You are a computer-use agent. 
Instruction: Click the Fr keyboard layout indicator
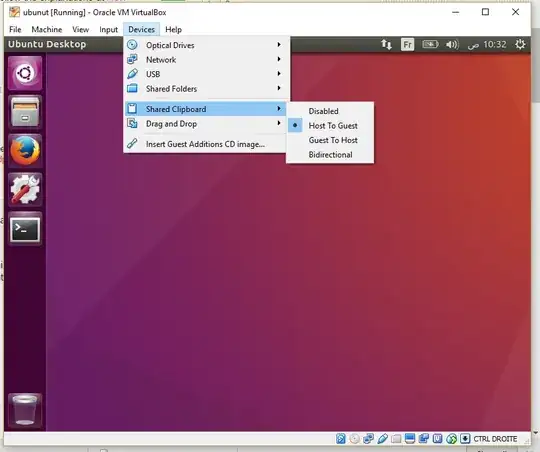coord(407,44)
